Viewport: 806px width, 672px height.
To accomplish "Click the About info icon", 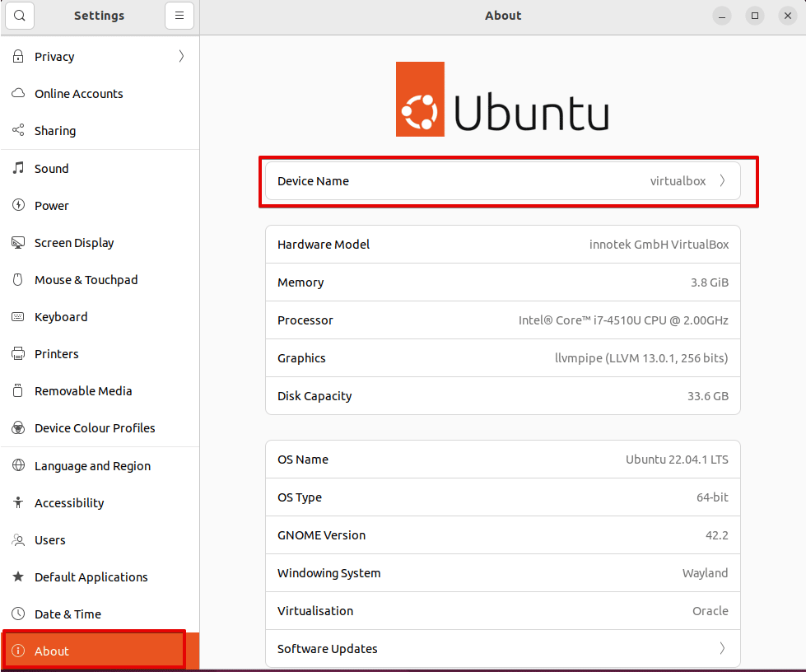I will (x=18, y=651).
